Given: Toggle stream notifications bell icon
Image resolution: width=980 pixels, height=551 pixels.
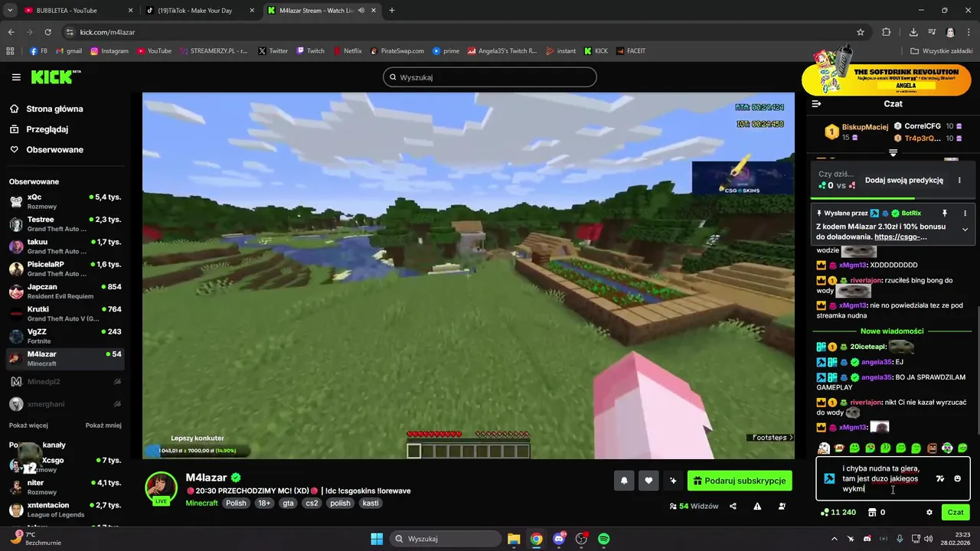Looking at the screenshot, I should tap(624, 481).
